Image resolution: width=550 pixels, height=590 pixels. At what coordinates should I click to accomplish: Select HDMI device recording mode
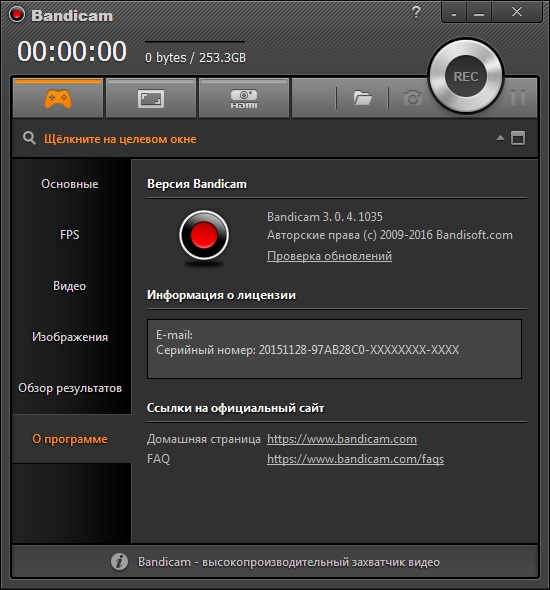[x=244, y=99]
